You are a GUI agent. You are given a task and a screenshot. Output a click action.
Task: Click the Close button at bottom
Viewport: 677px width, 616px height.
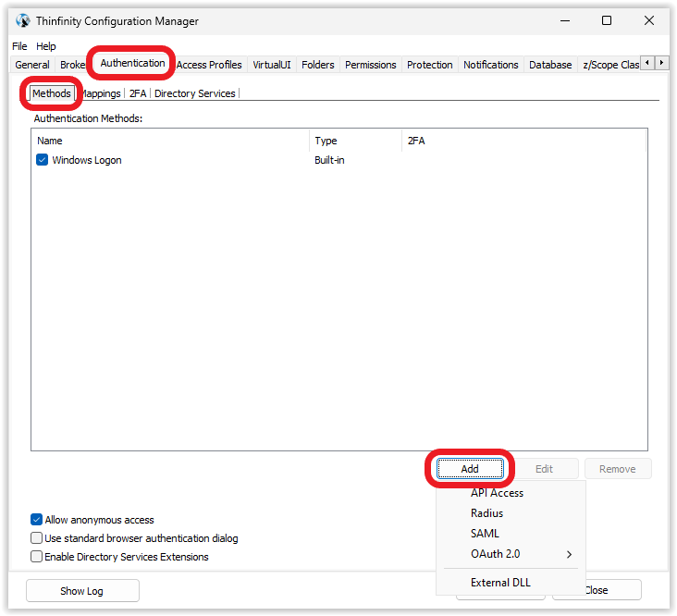click(597, 590)
